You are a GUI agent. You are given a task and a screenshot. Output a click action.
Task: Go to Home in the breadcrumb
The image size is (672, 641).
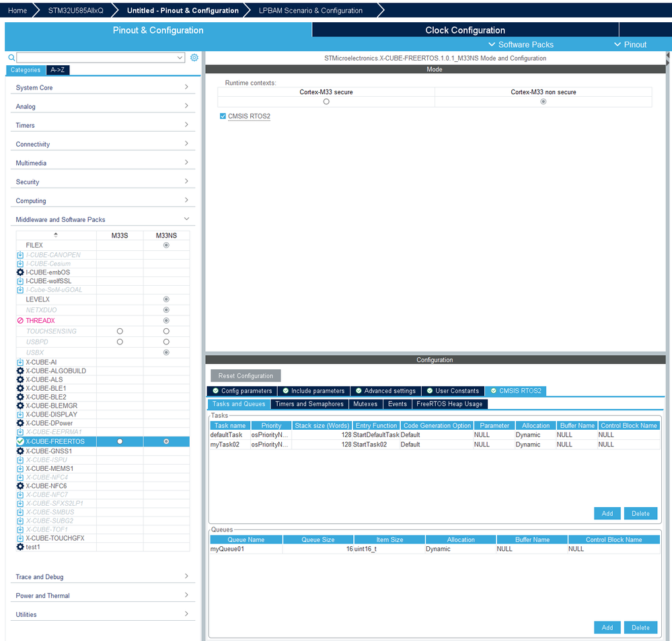(x=17, y=10)
